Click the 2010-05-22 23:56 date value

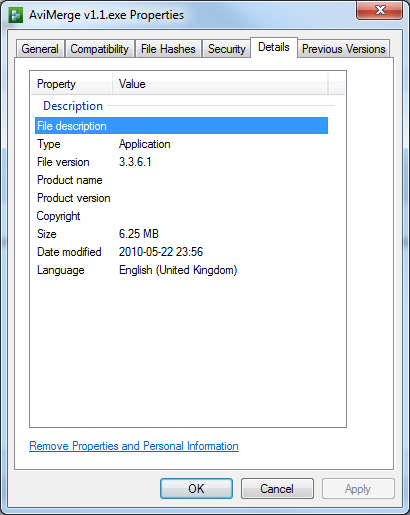click(x=161, y=252)
